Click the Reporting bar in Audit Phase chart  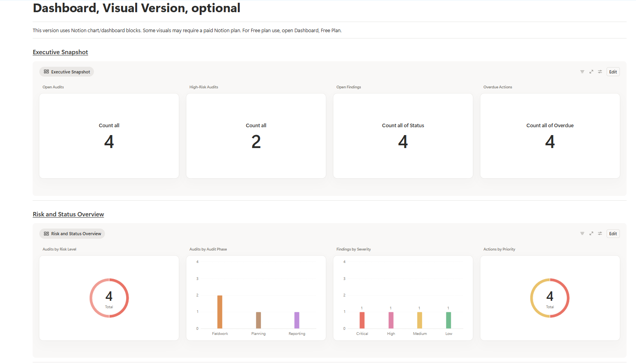[297, 320]
